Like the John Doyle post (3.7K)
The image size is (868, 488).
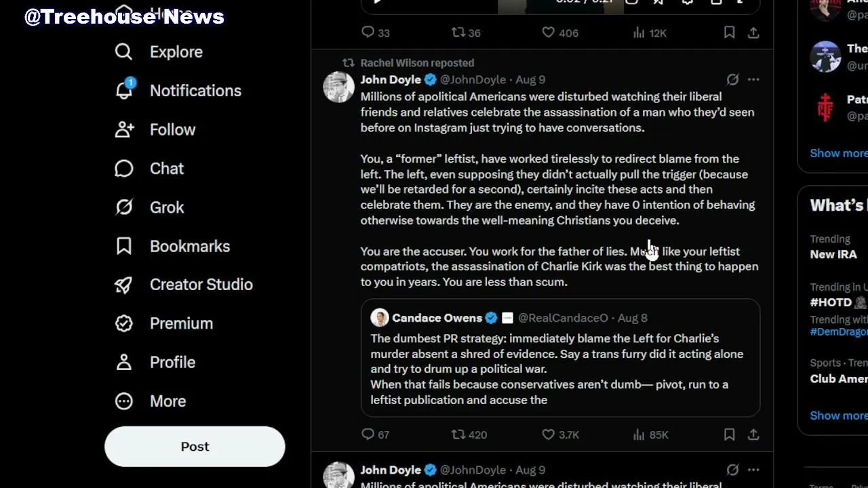[560, 434]
